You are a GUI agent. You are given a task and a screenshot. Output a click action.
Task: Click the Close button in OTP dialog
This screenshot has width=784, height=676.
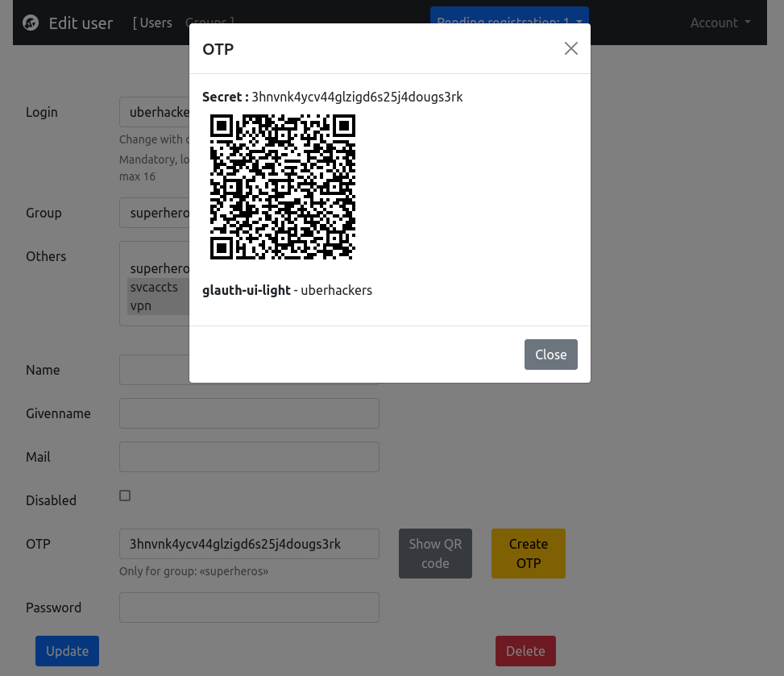550,355
